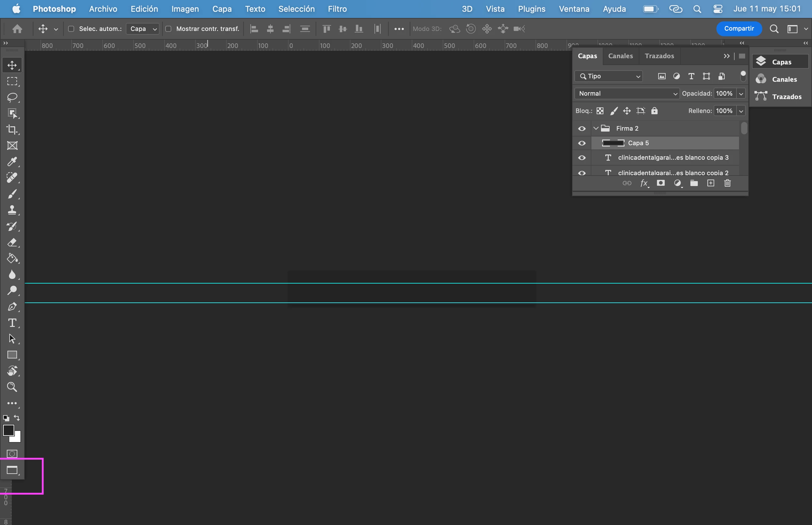Click the Compartir button

tap(739, 29)
